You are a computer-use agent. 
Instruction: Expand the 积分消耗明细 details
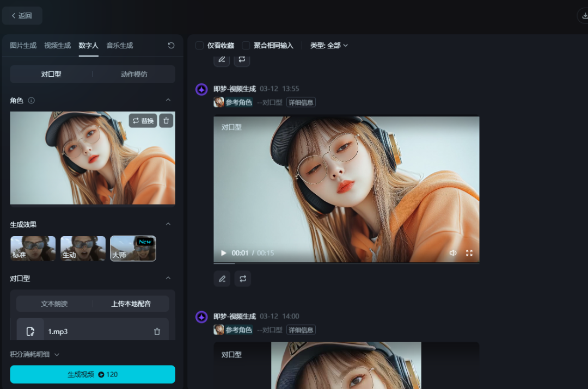pos(34,355)
